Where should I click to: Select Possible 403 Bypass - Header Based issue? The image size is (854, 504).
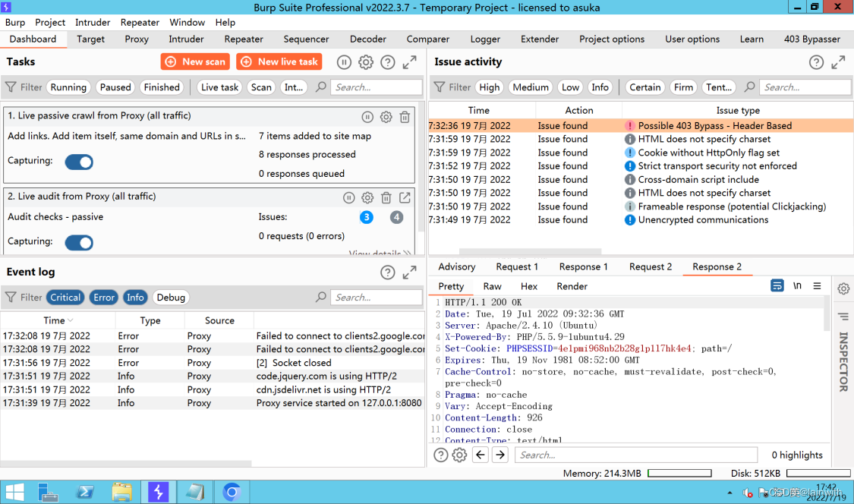point(641,126)
